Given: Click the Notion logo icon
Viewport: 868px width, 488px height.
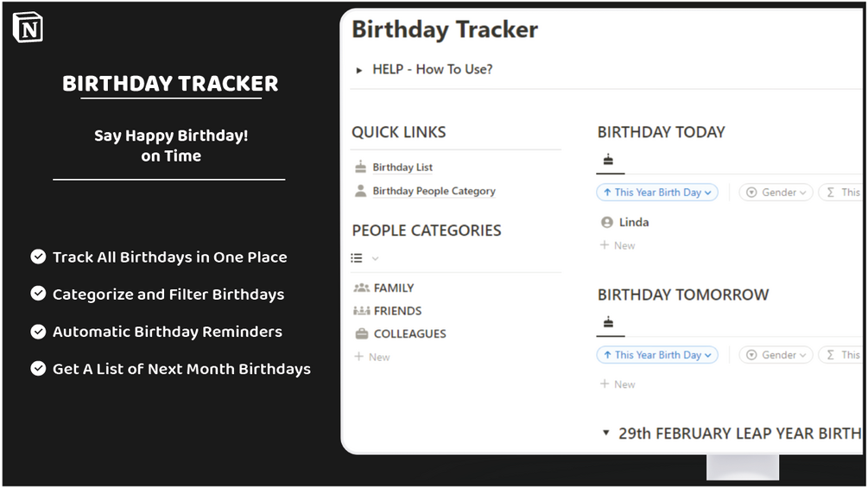Looking at the screenshot, I should [x=28, y=28].
